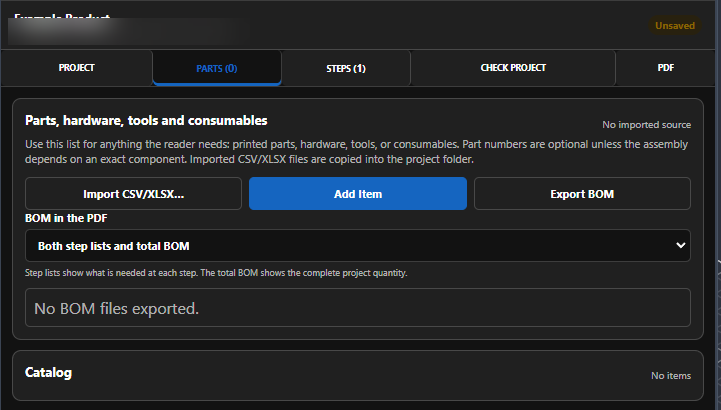Add a new item to parts

pyautogui.click(x=358, y=194)
